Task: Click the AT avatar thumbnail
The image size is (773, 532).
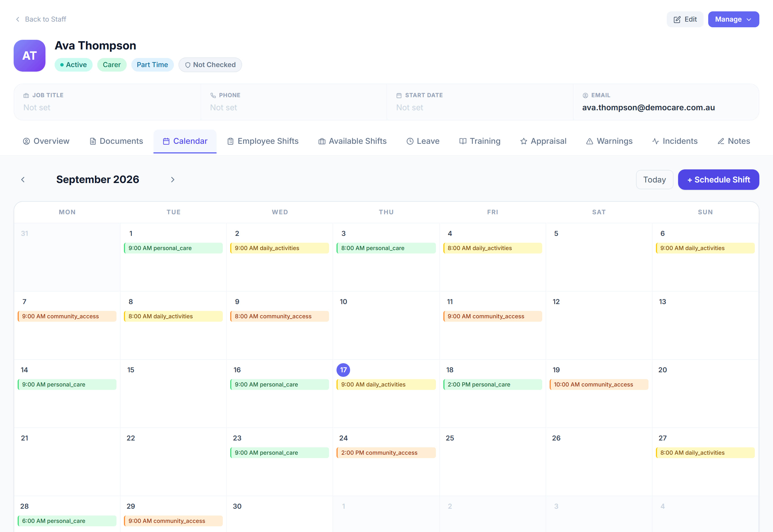Action: point(29,56)
